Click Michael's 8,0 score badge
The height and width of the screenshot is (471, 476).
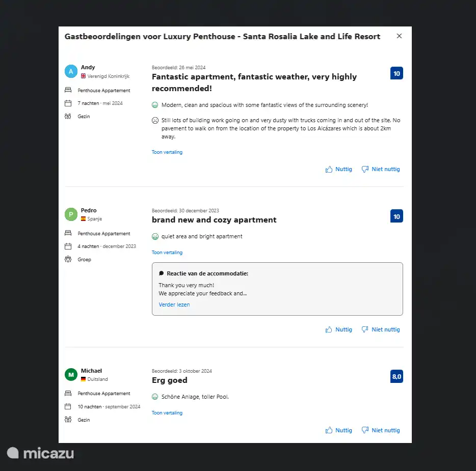click(x=396, y=377)
